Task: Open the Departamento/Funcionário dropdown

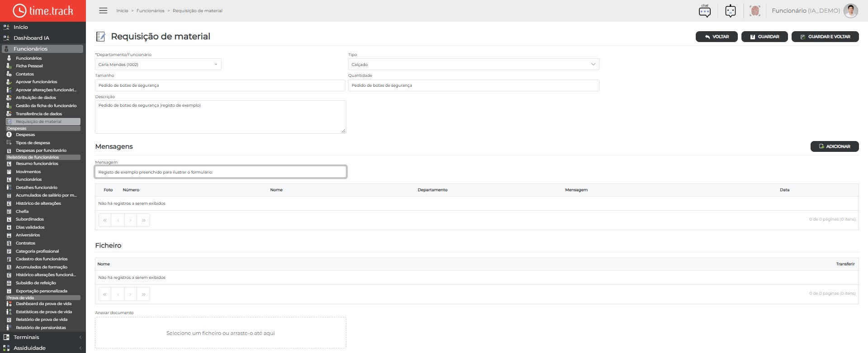Action: (x=158, y=64)
